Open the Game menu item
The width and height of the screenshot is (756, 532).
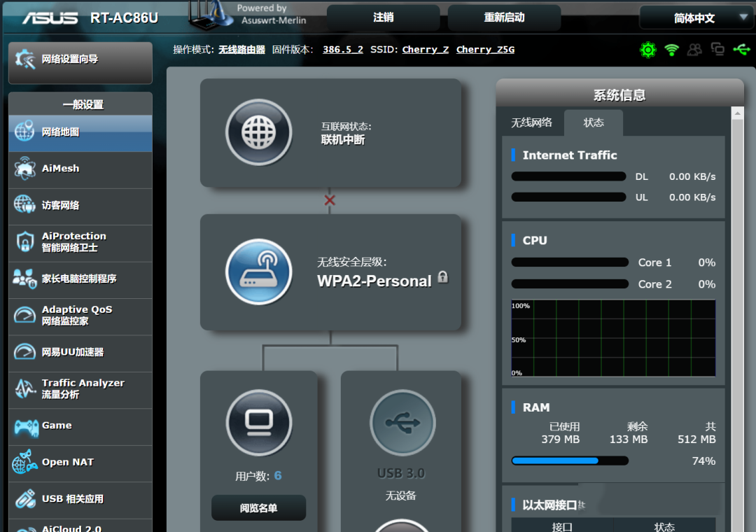coord(80,426)
